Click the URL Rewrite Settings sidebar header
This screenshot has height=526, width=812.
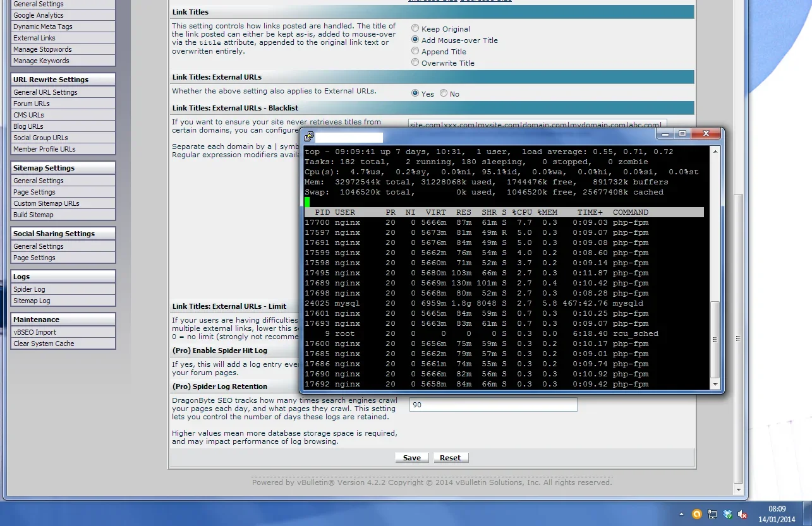pyautogui.click(x=63, y=80)
